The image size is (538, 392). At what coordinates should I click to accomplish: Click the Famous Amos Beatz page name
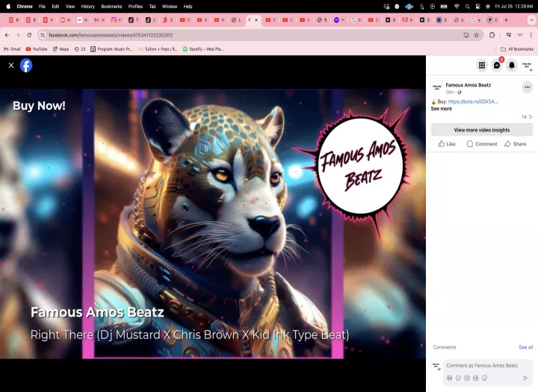[x=468, y=85]
